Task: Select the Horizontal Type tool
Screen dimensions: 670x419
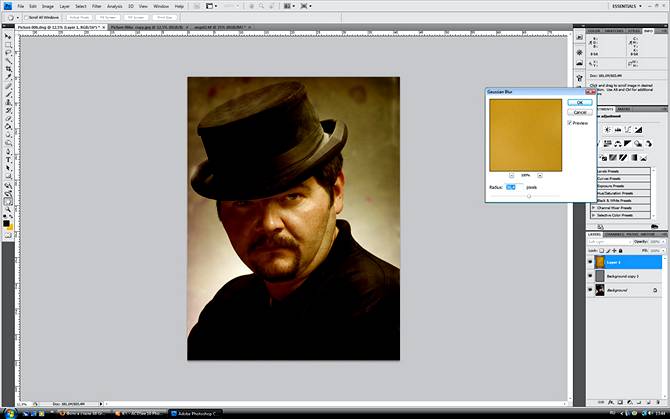Action: [x=8, y=159]
